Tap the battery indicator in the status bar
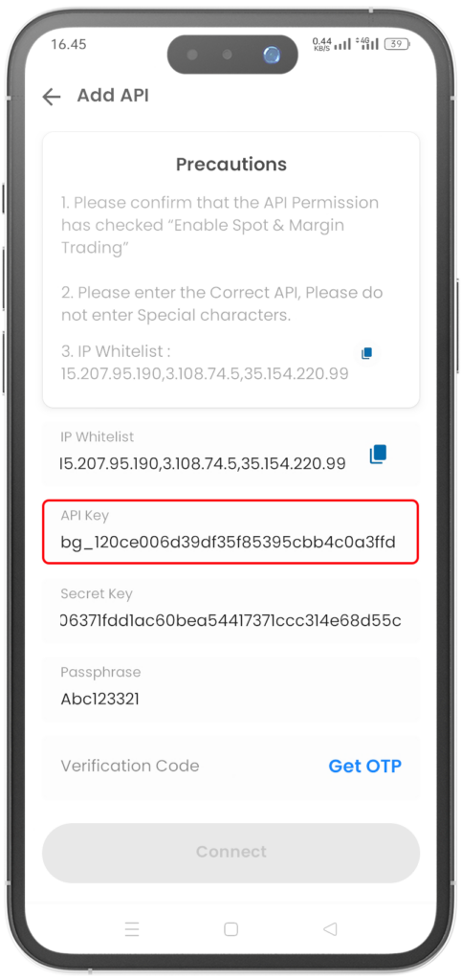The height and width of the screenshot is (980, 461). 397,44
